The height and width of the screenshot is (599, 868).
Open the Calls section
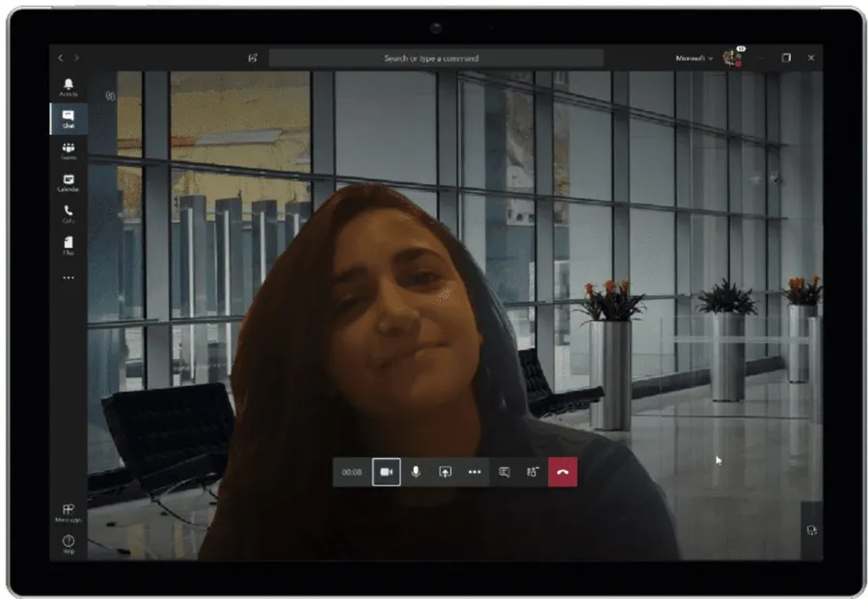[68, 213]
